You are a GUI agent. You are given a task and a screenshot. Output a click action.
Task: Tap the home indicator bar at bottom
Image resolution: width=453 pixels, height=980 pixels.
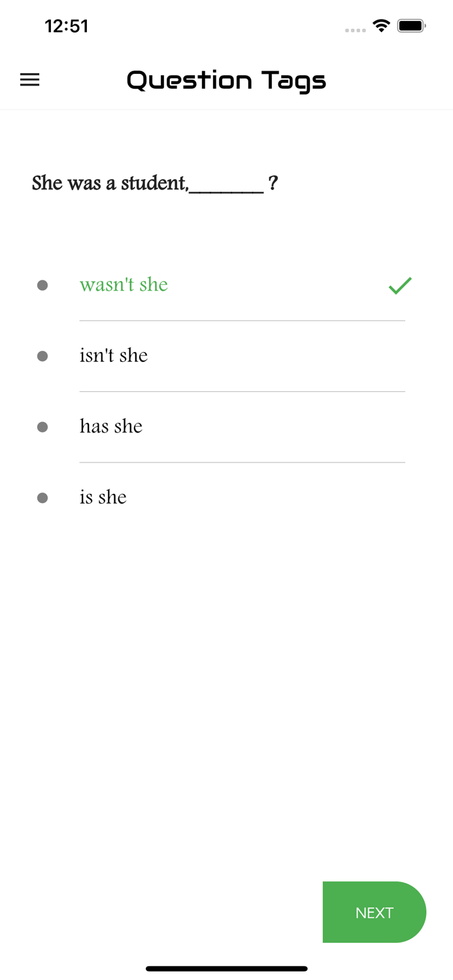[x=226, y=969]
